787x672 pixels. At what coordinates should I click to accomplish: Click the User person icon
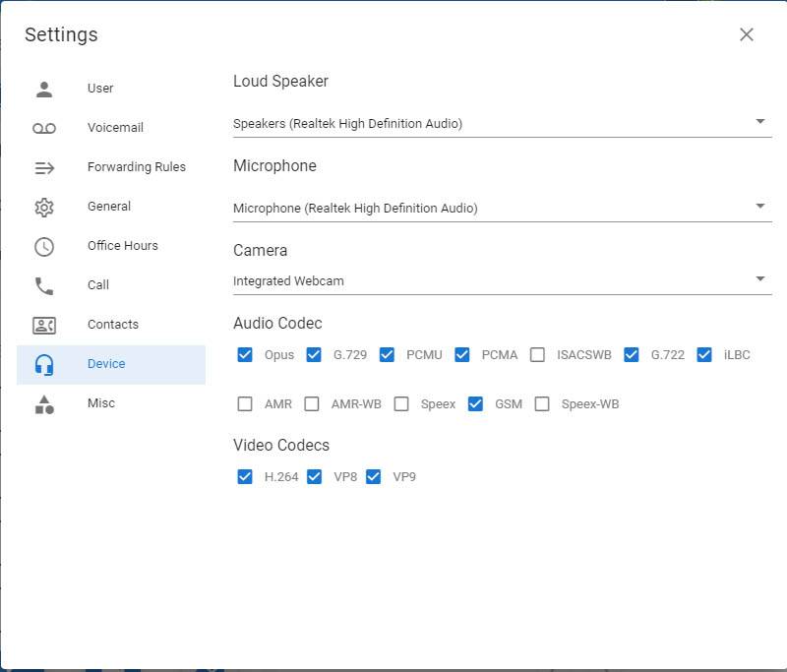(44, 89)
